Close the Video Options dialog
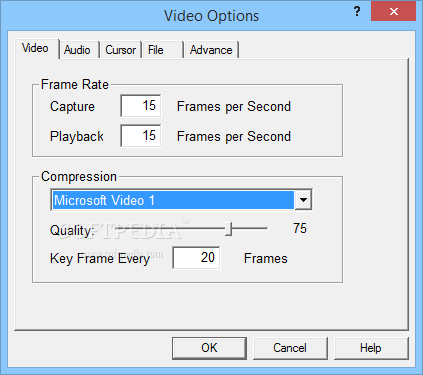 394,12
